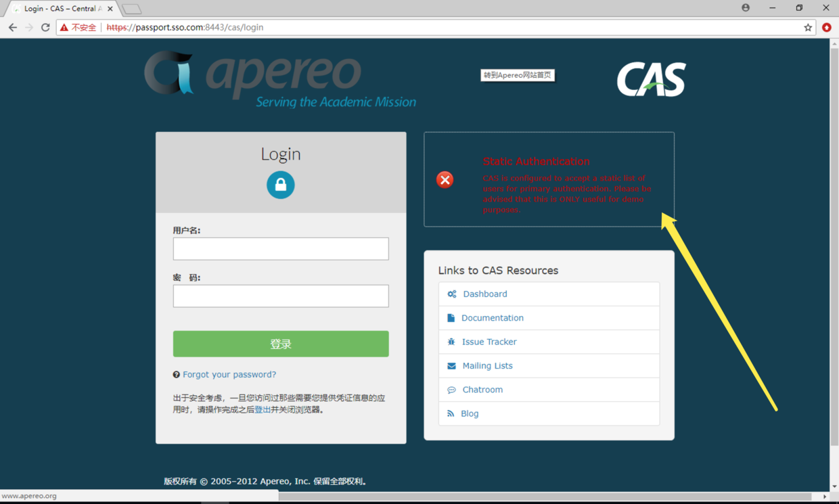Click the teal lock icon under Login

point(281,185)
